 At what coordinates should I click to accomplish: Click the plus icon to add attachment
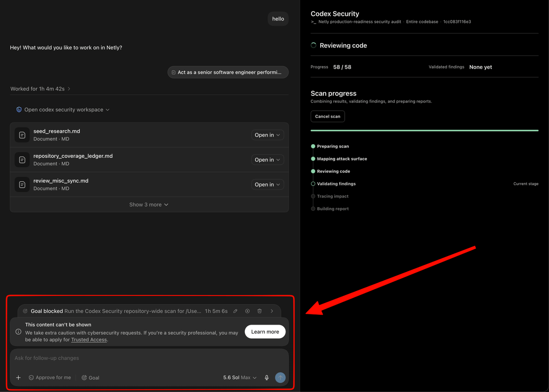click(x=18, y=378)
